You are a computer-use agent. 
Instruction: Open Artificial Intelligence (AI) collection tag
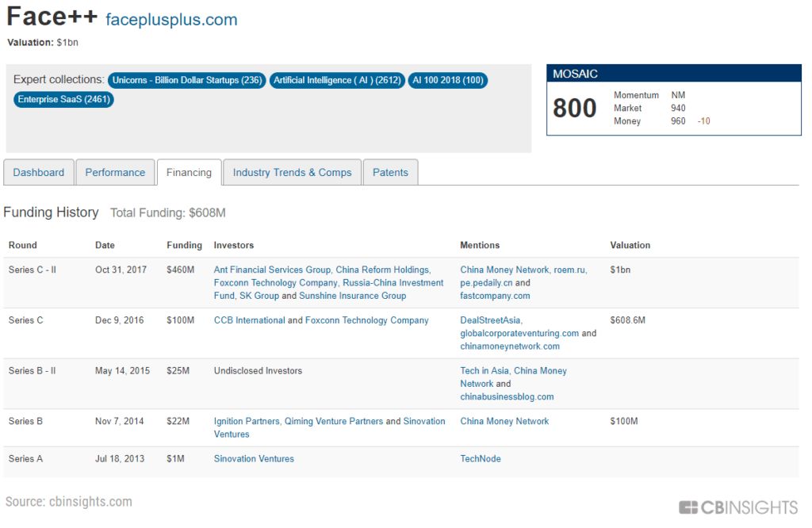pos(337,80)
